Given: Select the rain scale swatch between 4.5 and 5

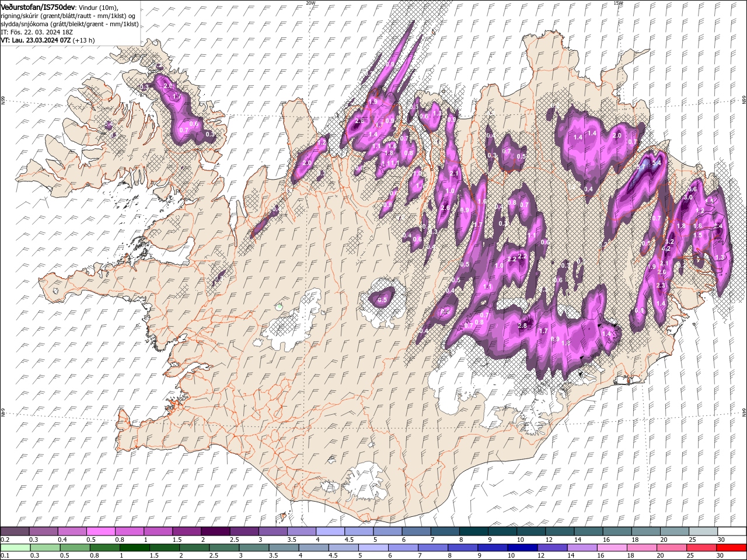Looking at the screenshot, I should (344, 548).
